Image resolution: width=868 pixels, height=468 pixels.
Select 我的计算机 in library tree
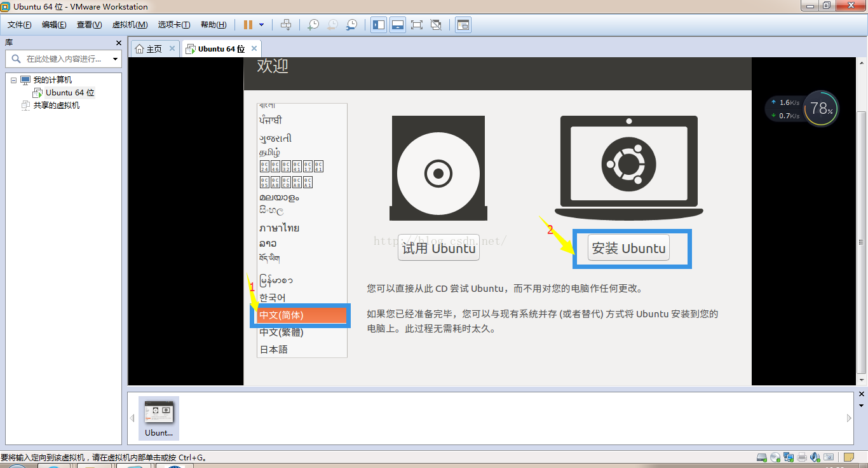click(53, 80)
